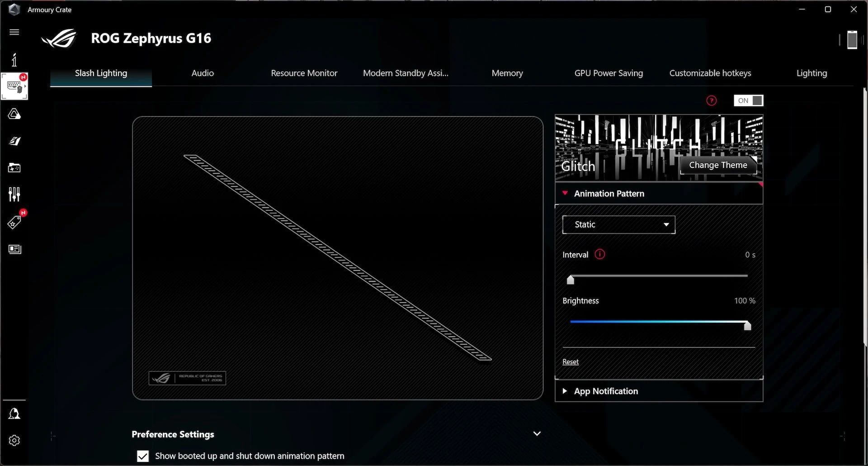Open the GPU Power Saving tab

pyautogui.click(x=609, y=73)
